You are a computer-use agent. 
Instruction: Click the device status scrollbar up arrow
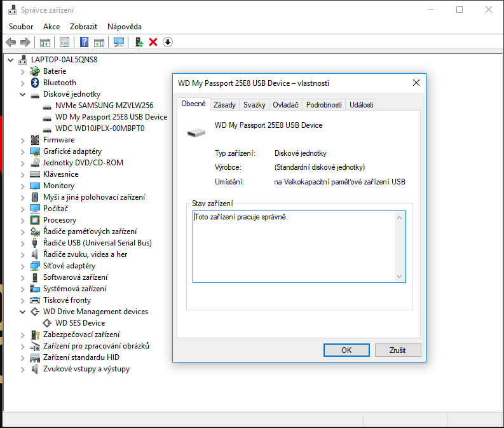(400, 217)
